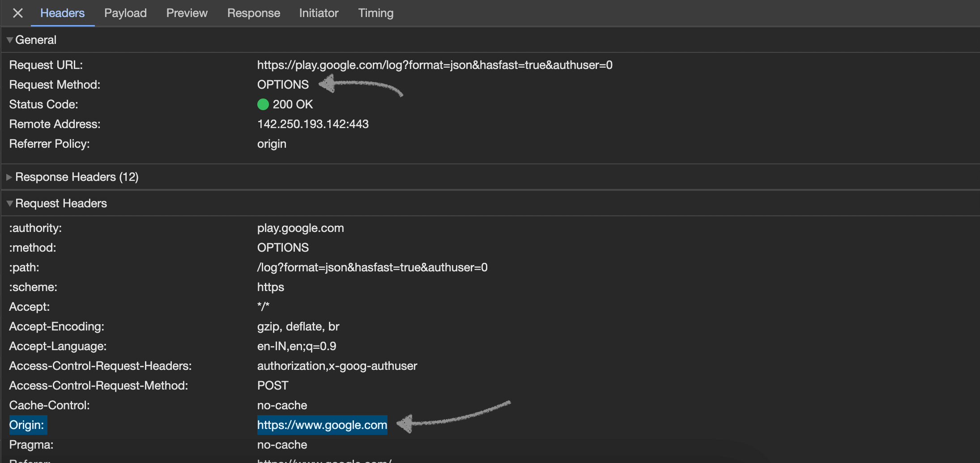Switch to the Response tab
This screenshot has height=463, width=980.
click(253, 13)
